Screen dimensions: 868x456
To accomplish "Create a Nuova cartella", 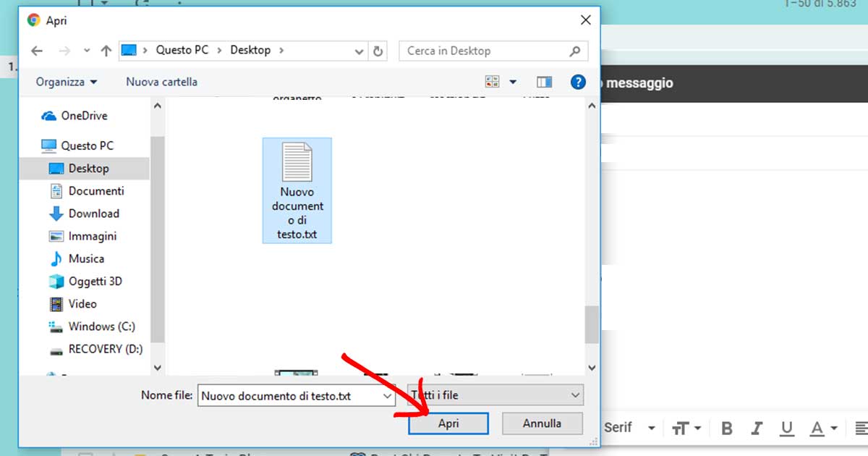I will (x=161, y=82).
